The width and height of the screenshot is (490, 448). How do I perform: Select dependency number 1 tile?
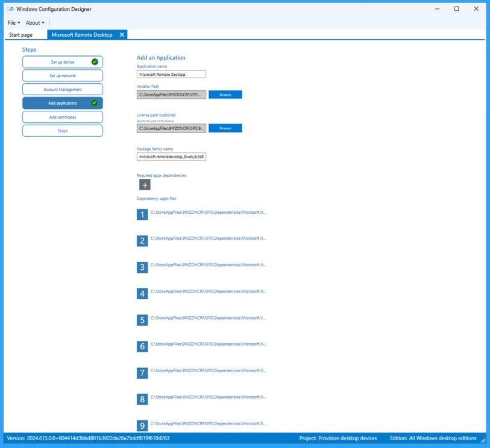[x=142, y=214]
